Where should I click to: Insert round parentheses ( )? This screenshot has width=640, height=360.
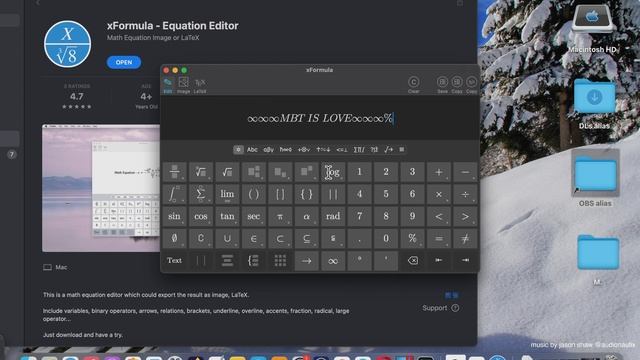point(253,194)
